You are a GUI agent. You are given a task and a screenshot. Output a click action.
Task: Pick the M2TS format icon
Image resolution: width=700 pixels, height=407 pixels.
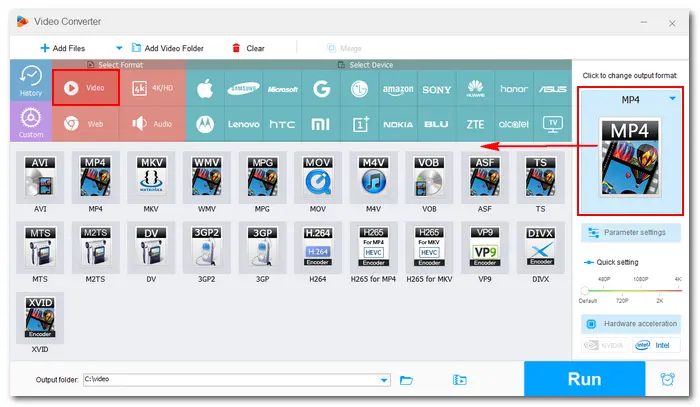[x=96, y=248]
